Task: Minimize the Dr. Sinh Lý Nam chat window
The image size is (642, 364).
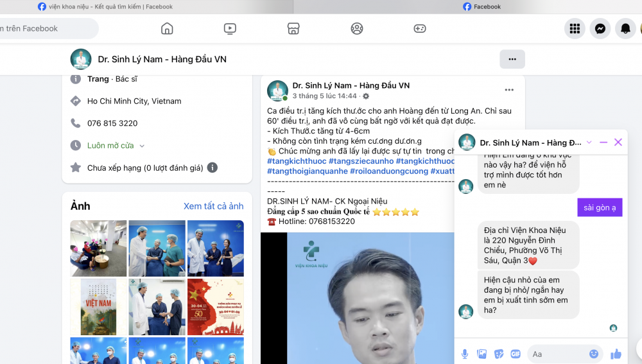Action: coord(603,143)
